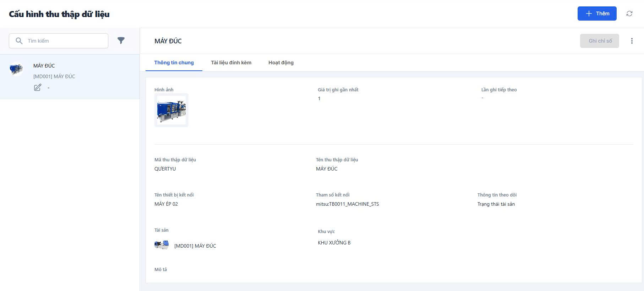This screenshot has width=644, height=291.
Task: Switch to Thông tin chung tab
Action: point(174,63)
